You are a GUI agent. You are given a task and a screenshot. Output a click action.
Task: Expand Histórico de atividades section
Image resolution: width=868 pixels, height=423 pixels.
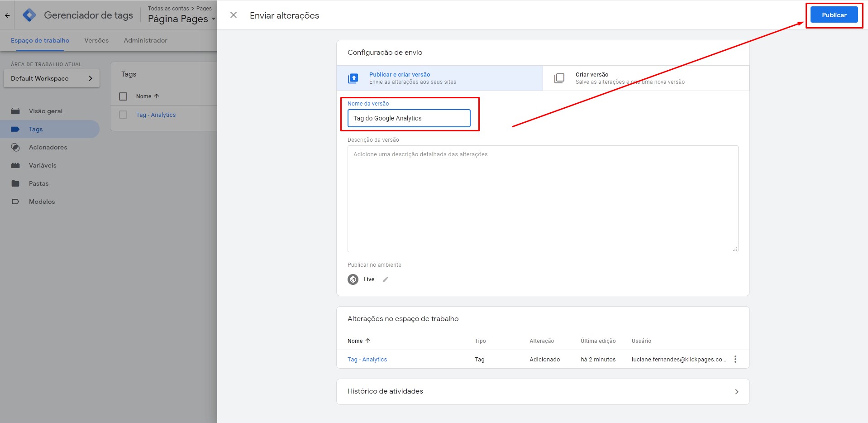[543, 391]
